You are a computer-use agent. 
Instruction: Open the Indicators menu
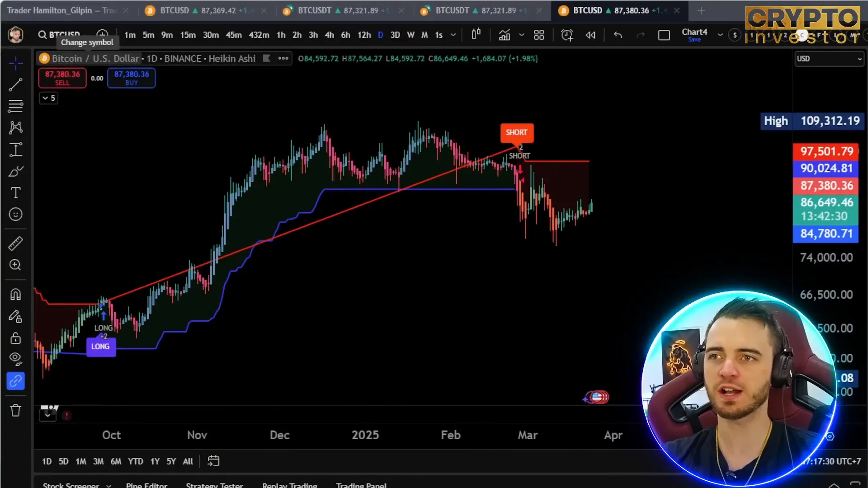(x=505, y=35)
